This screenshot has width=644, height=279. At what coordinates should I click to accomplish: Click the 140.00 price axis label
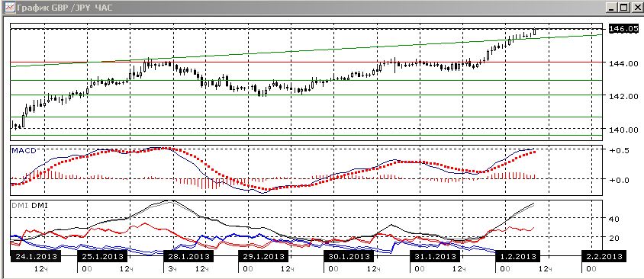click(x=624, y=130)
